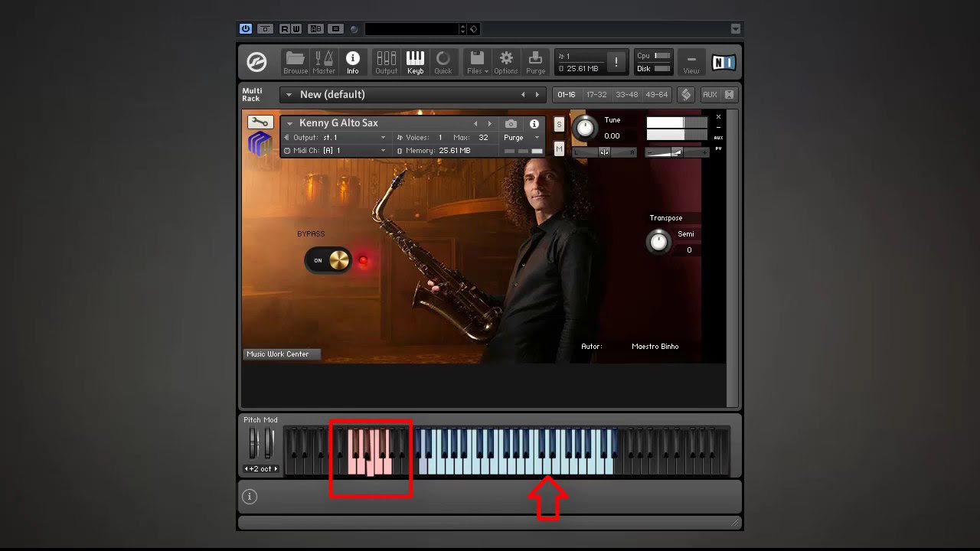Viewport: 980px width, 551px height.
Task: Expand the Output st. 1 dropdown
Action: [335, 138]
